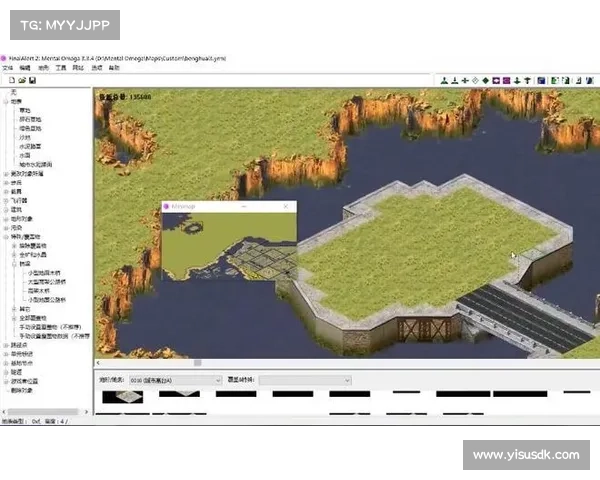Click the last toolbar icon on the far right
The height and width of the screenshot is (480, 600).
590,80
